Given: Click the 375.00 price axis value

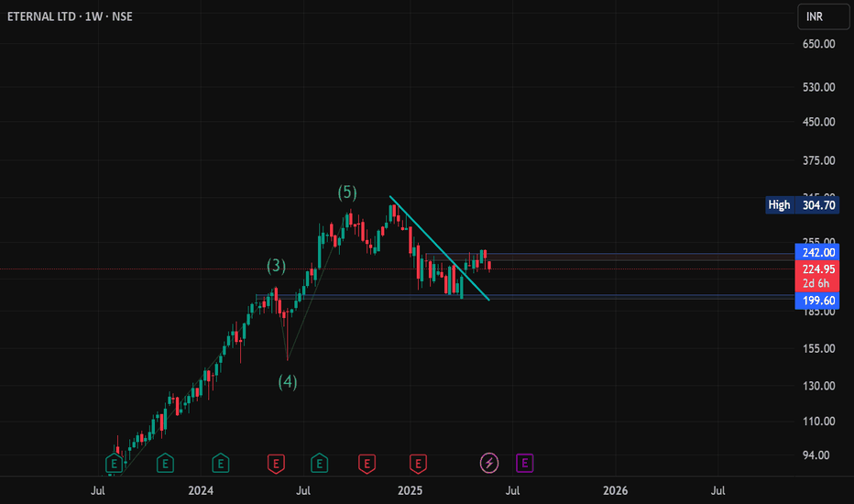Looking at the screenshot, I should [x=818, y=160].
